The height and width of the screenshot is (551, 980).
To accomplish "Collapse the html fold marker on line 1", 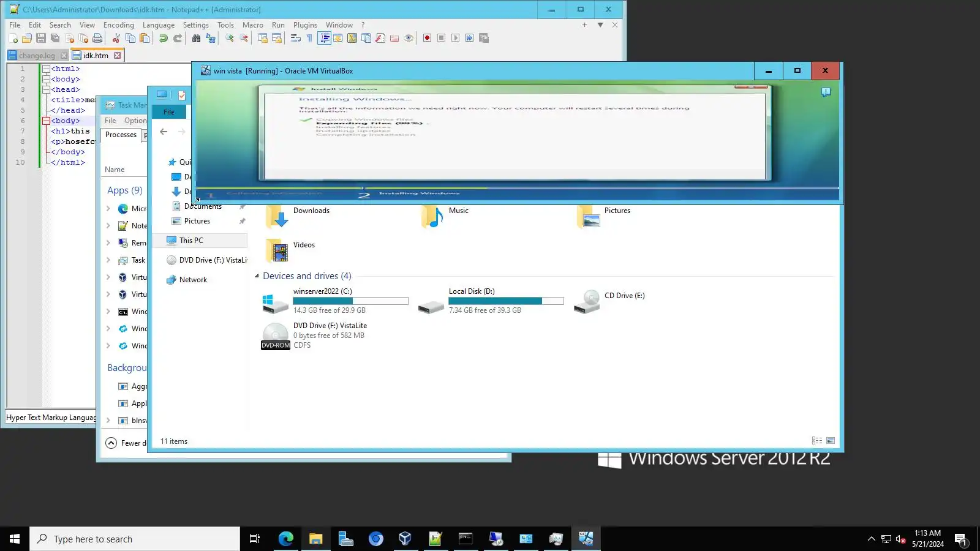I will tap(46, 69).
